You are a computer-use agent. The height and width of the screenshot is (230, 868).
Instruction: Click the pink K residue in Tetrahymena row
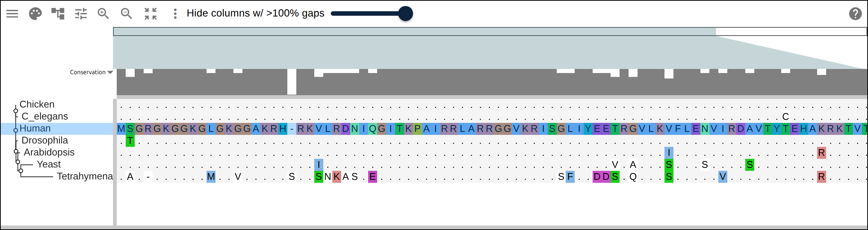click(337, 177)
